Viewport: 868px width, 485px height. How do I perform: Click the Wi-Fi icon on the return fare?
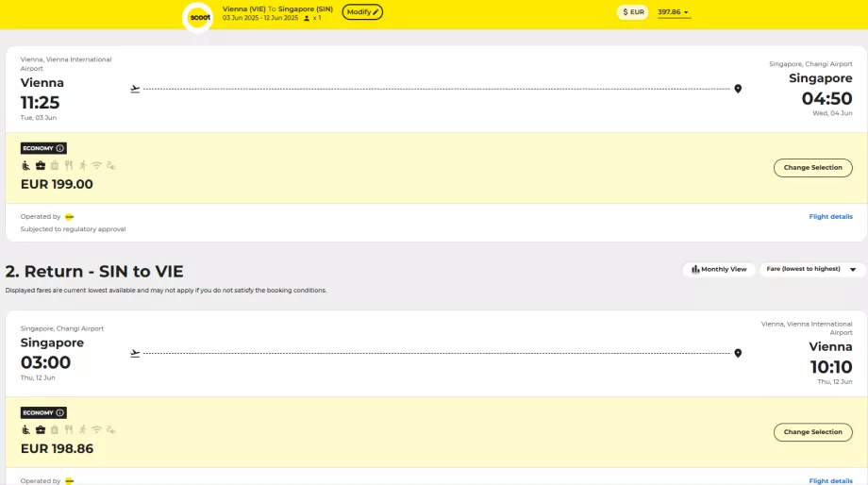(x=96, y=430)
